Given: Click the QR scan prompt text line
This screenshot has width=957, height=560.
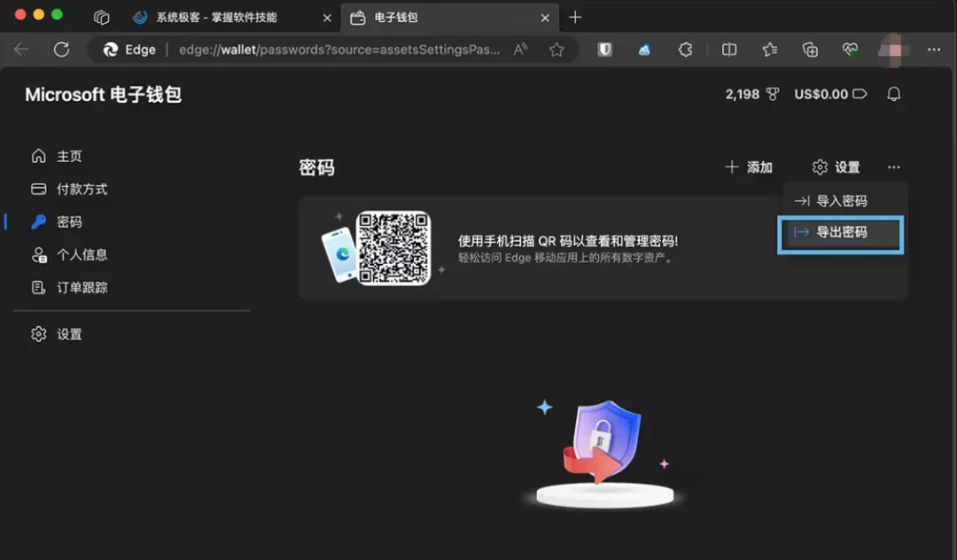Looking at the screenshot, I should click(x=568, y=241).
